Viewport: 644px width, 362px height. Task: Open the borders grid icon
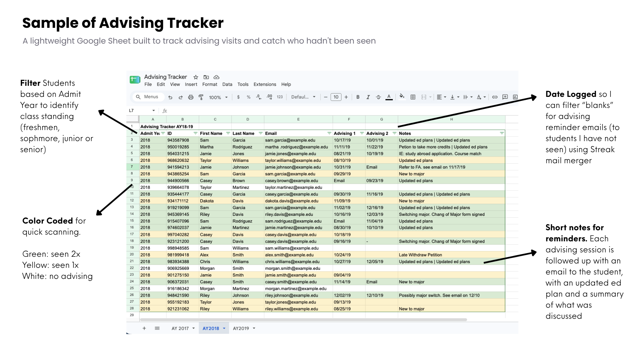413,97
